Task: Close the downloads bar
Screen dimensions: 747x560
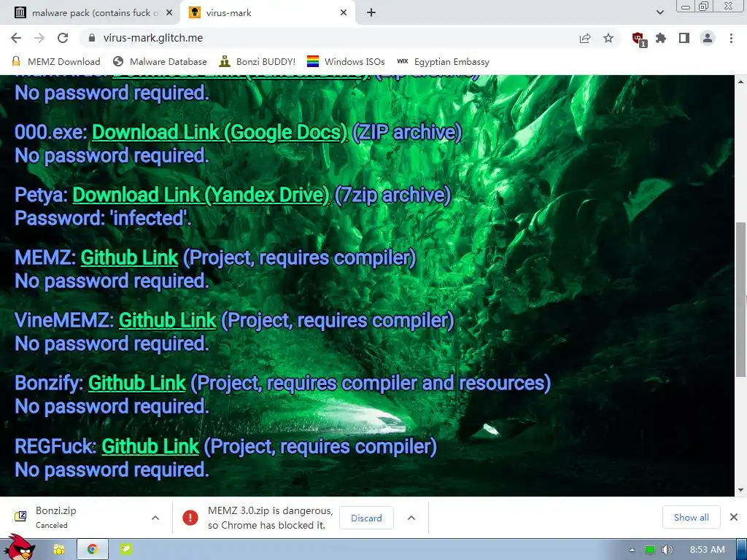Action: [x=734, y=517]
